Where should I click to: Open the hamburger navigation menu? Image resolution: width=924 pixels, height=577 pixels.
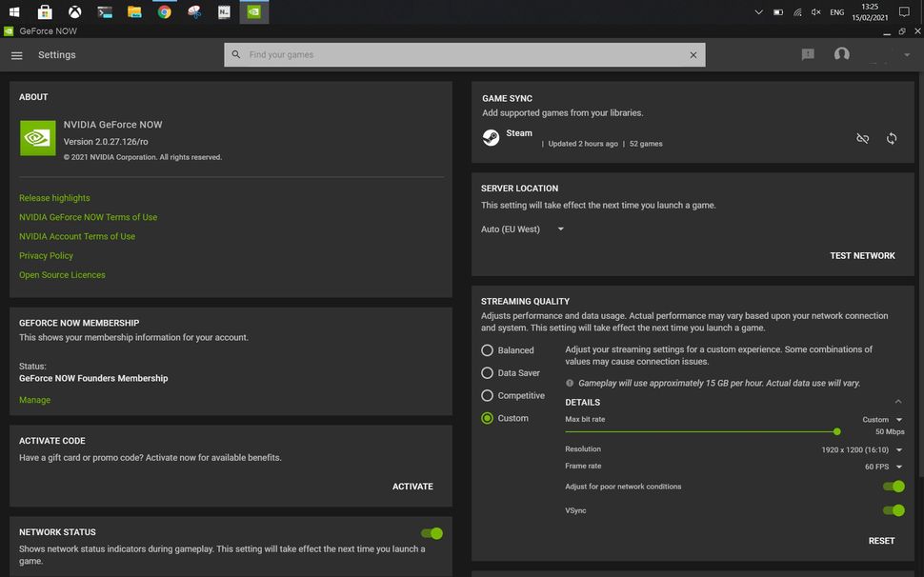[x=16, y=54]
